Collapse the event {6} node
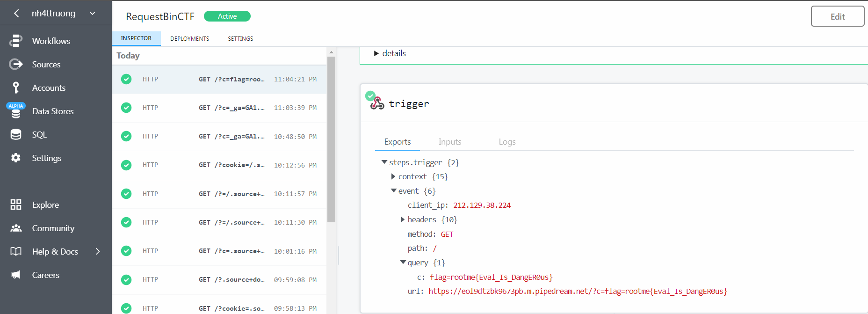The width and height of the screenshot is (868, 314). 393,190
